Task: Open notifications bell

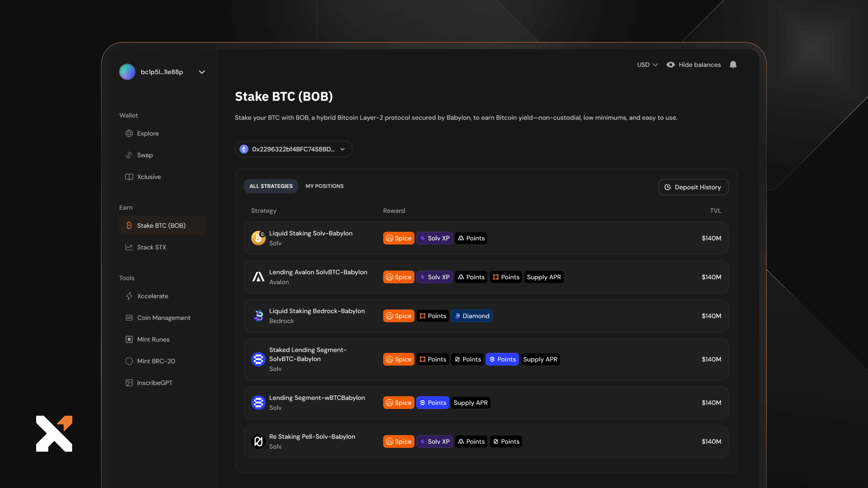Action: click(733, 65)
